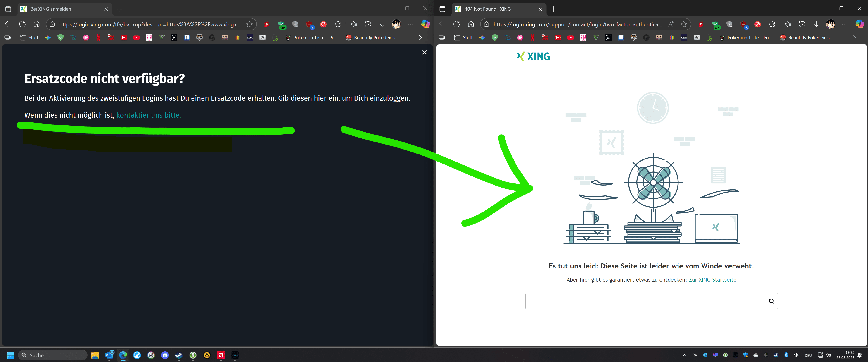
Task: Open Downloads icon in left browser toolbar
Action: click(382, 24)
